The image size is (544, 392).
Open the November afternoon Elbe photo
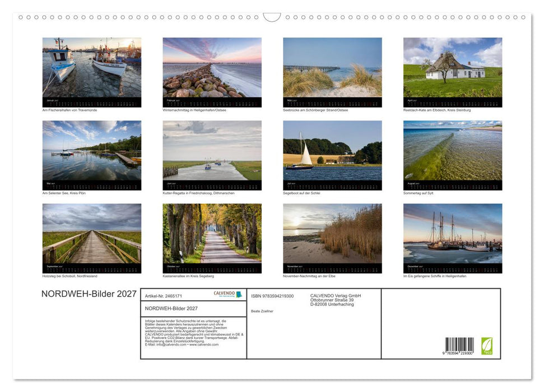pos(332,234)
